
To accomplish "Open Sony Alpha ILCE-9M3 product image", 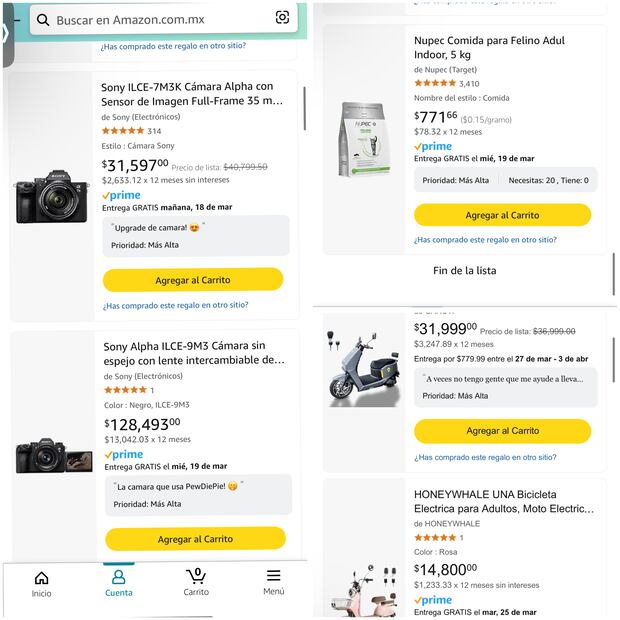I will coord(53,455).
